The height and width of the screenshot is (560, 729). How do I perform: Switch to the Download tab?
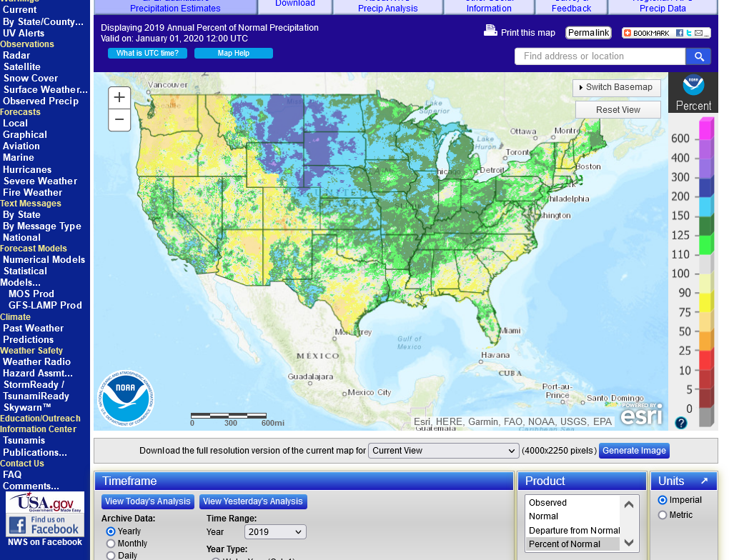(295, 5)
